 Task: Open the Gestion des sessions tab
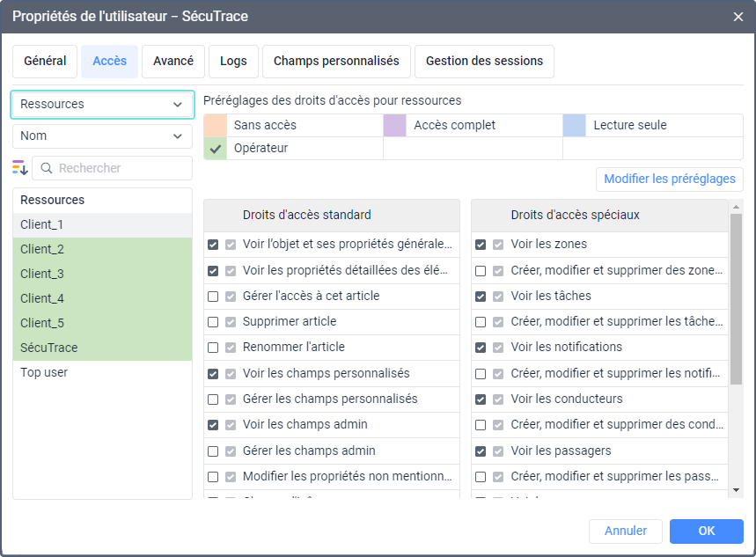(484, 62)
